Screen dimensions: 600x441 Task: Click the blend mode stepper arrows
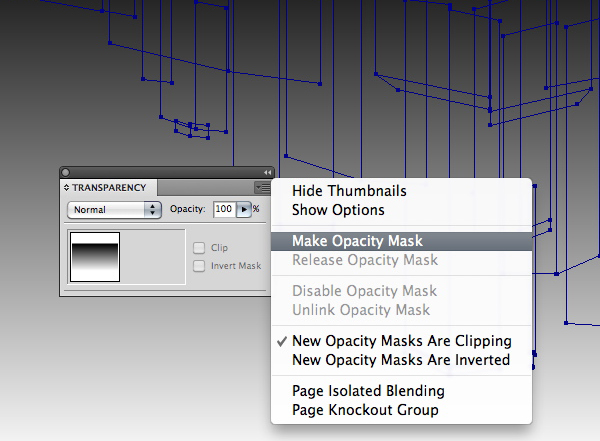153,210
